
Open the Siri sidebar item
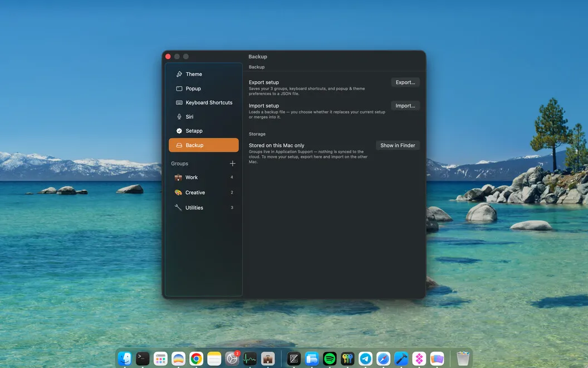(204, 117)
